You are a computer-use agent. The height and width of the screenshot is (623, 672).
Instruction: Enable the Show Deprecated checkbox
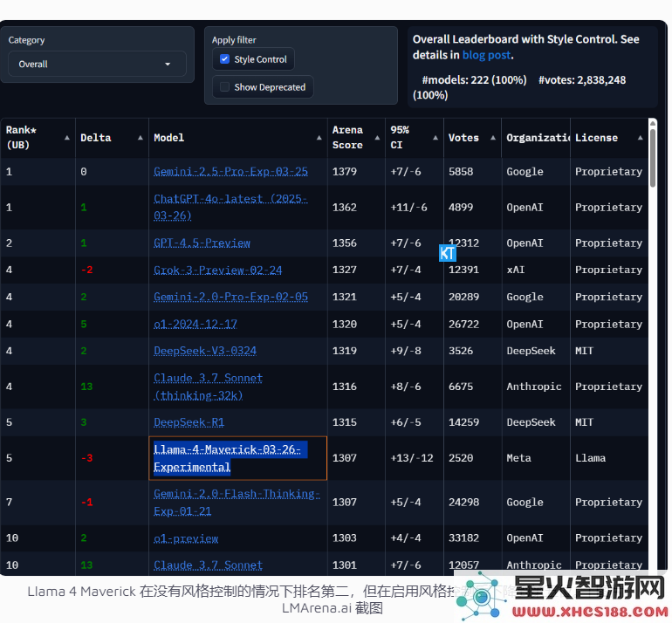tap(224, 87)
